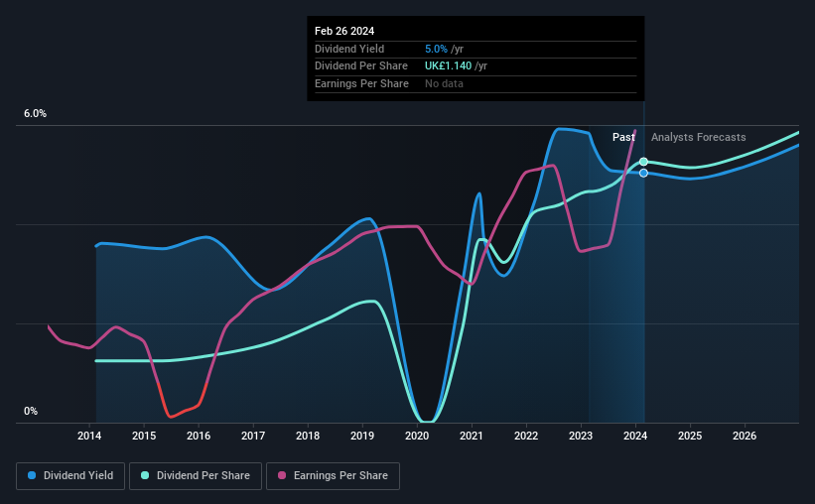This screenshot has height=504, width=815.
Task: Click the pink dot in Earnings Per Share legend
Action: pos(282,475)
